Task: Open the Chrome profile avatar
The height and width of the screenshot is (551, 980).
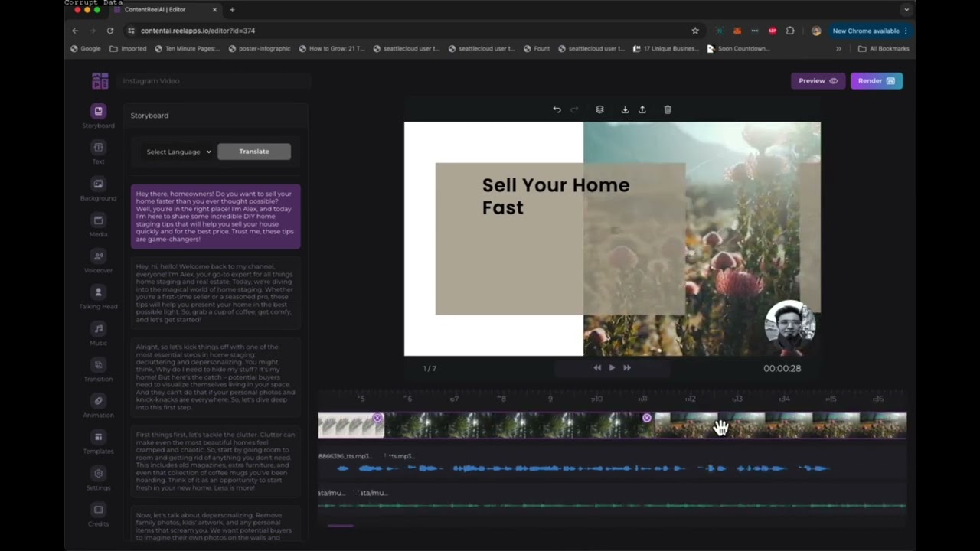Action: tap(816, 31)
